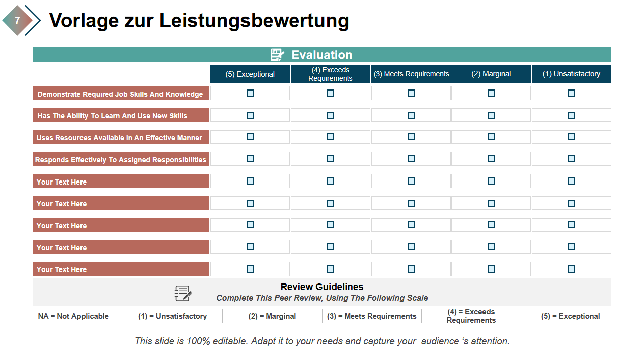Check Exceeds Requirements for Demonstrate Required Job Skills
644x362 pixels.
pyautogui.click(x=331, y=93)
